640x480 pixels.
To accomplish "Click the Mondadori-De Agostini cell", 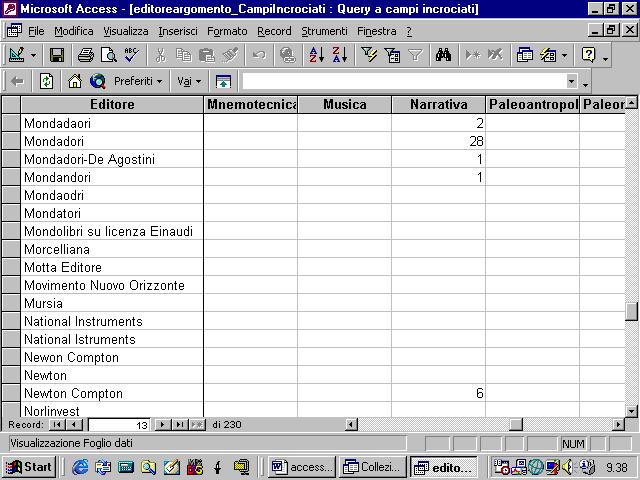I will 112,159.
